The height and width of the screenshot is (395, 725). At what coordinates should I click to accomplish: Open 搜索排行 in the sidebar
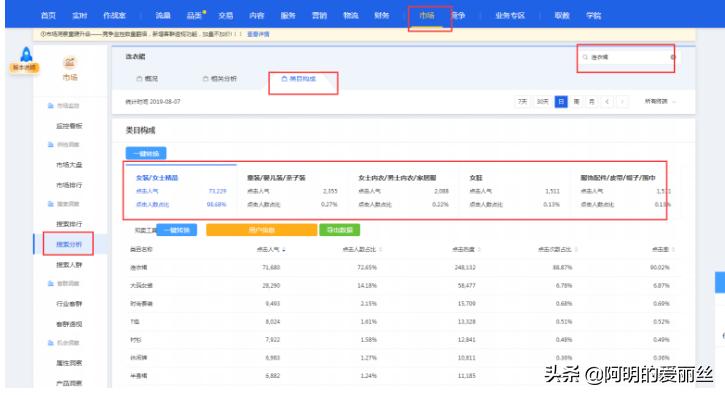(x=69, y=224)
